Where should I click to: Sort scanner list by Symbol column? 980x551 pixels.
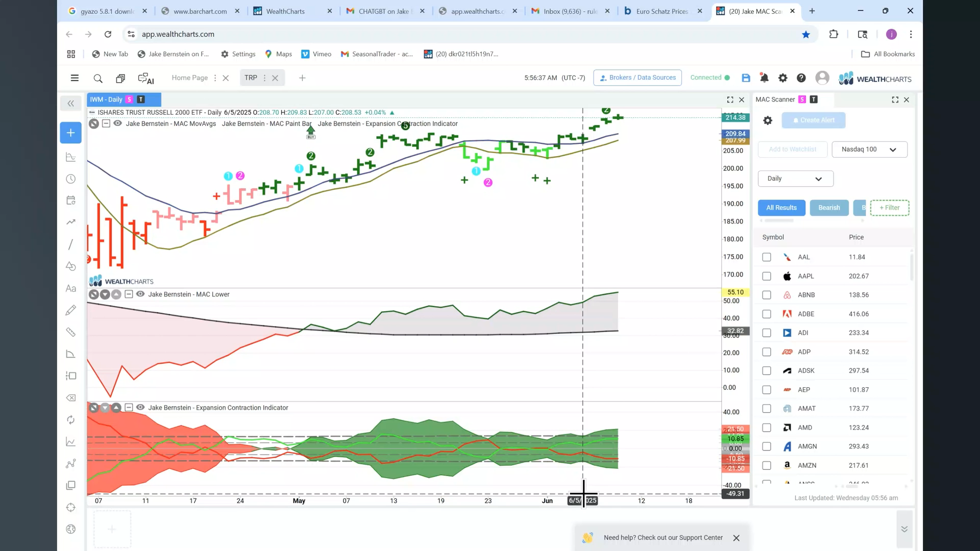[x=773, y=237]
